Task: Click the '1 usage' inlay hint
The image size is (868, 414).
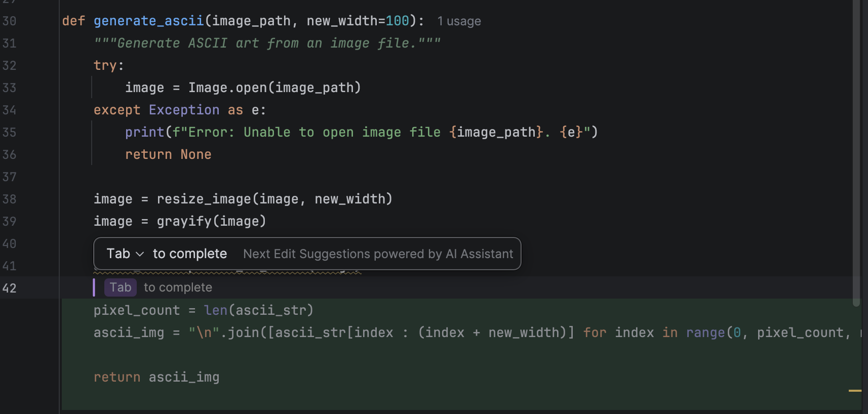Action: (x=459, y=21)
